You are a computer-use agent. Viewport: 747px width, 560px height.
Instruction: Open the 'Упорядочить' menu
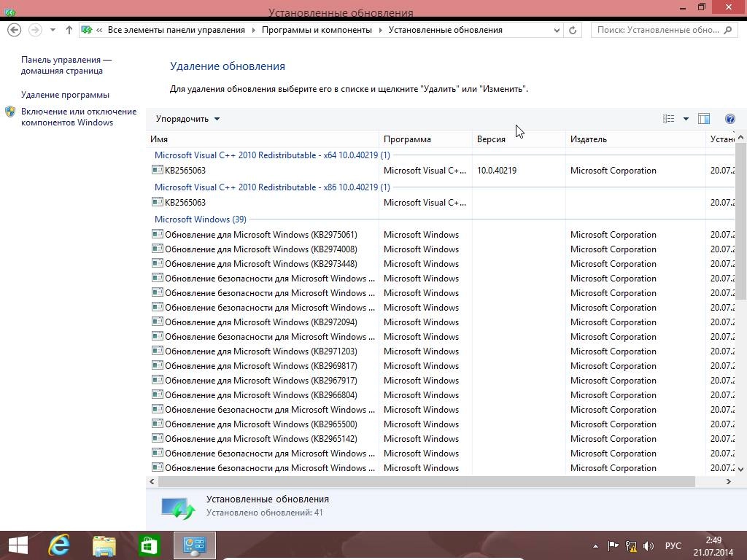click(x=187, y=119)
